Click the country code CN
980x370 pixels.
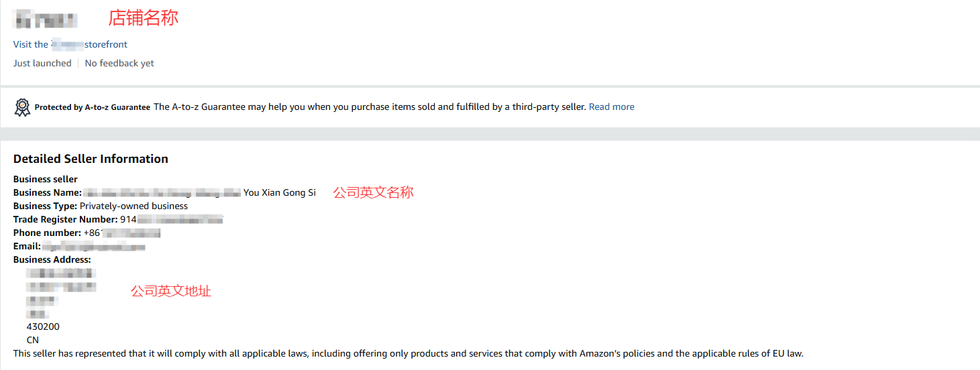33,340
